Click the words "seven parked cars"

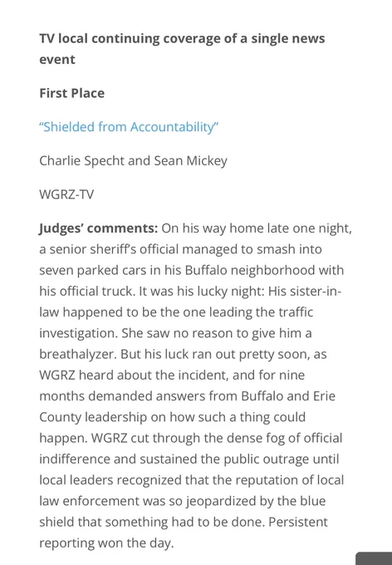click(92, 271)
